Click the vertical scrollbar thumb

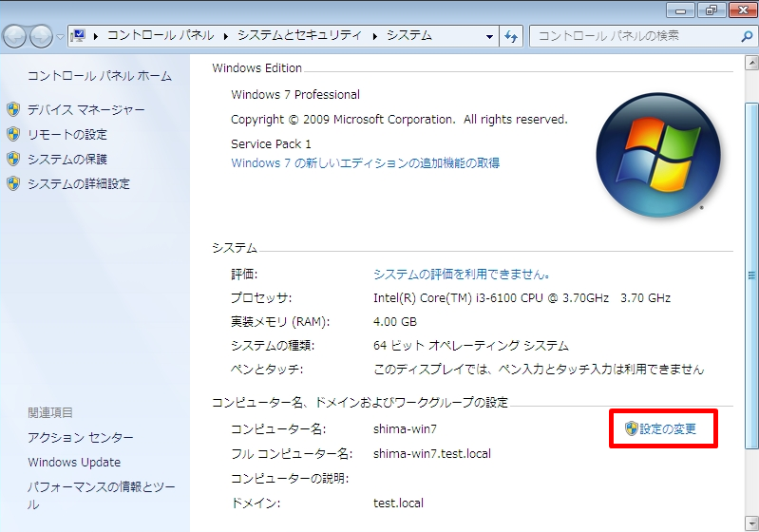(751, 275)
